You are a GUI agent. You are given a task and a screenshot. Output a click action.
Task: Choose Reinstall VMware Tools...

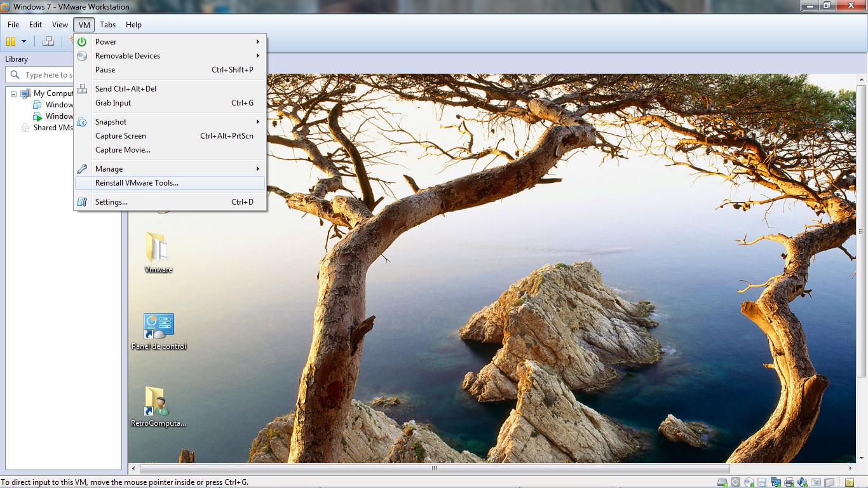[x=170, y=183]
